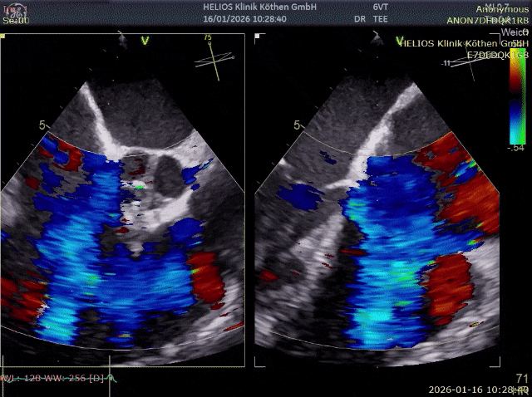
Task: Click the heart rate value 71
Action: (x=522, y=379)
